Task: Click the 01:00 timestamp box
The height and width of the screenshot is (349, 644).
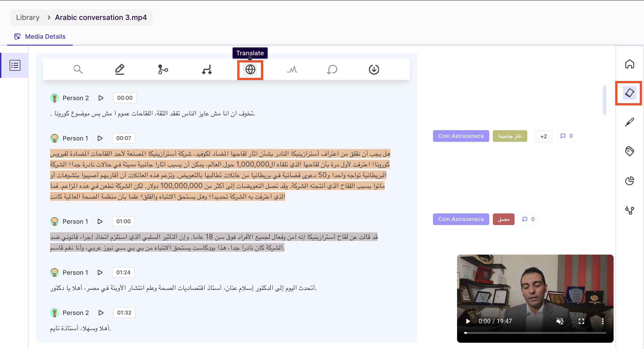Action: pyautogui.click(x=123, y=222)
